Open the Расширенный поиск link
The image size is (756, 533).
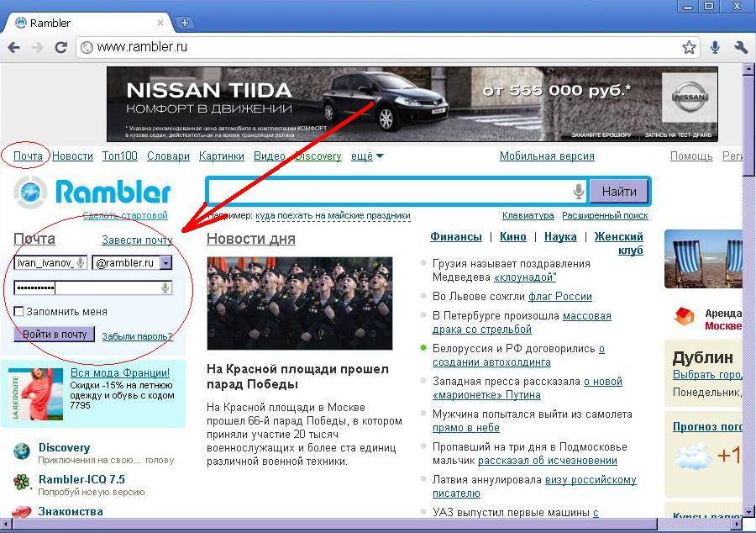[605, 215]
